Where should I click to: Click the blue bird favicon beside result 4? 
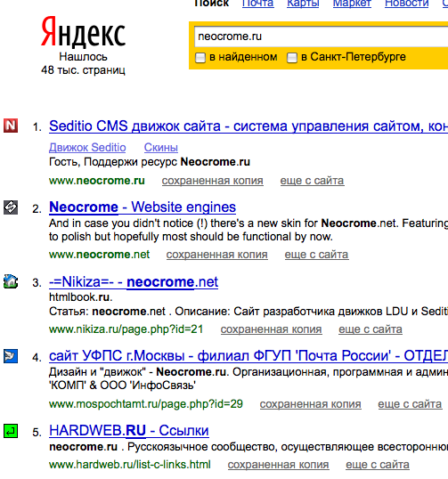click(x=11, y=356)
